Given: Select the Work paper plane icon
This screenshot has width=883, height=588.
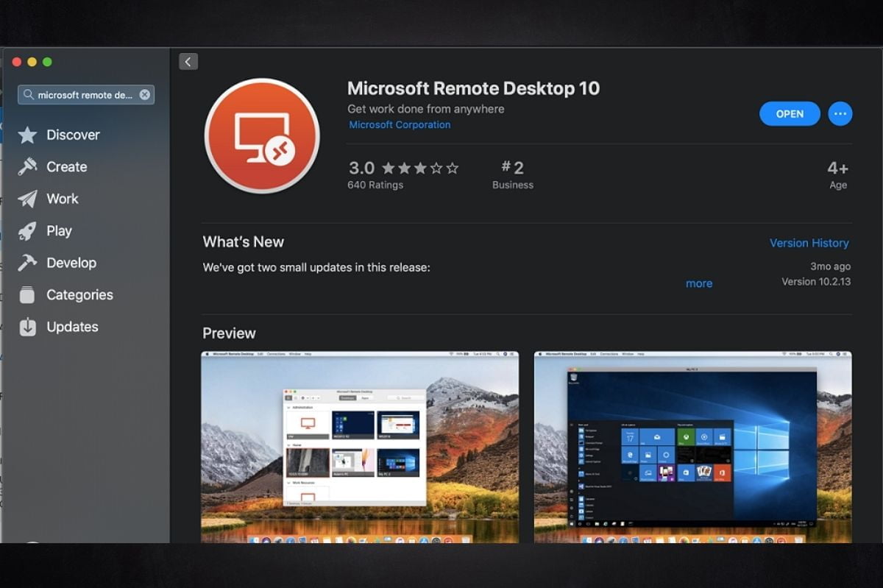Looking at the screenshot, I should tap(27, 199).
